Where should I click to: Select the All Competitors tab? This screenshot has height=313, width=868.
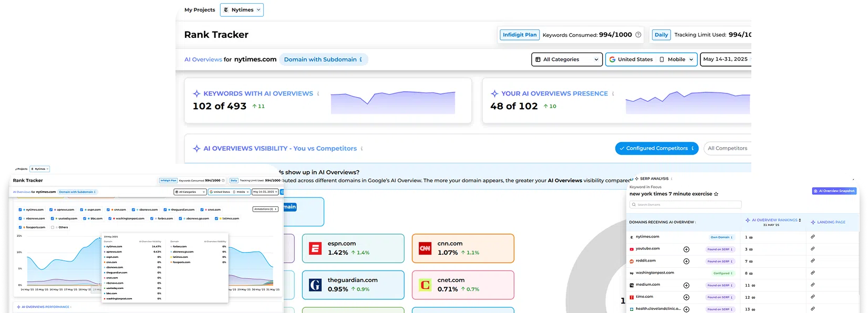click(727, 149)
